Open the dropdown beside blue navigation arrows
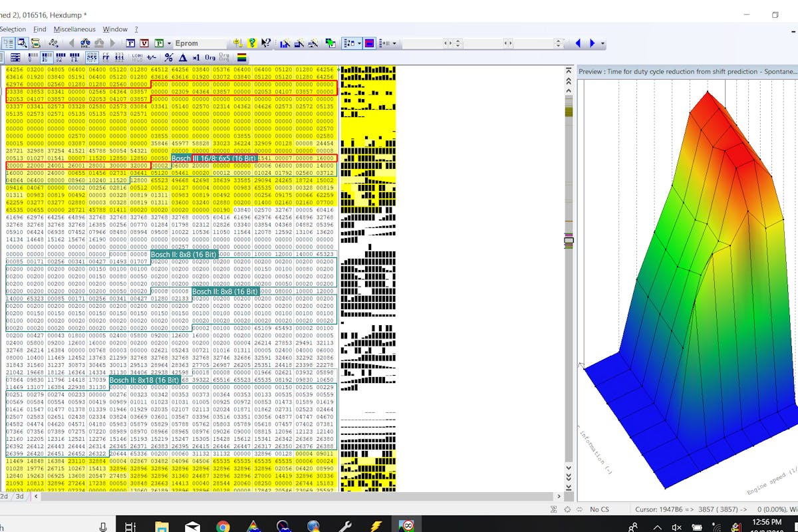Image resolution: width=798 pixels, height=532 pixels. pyautogui.click(x=602, y=43)
